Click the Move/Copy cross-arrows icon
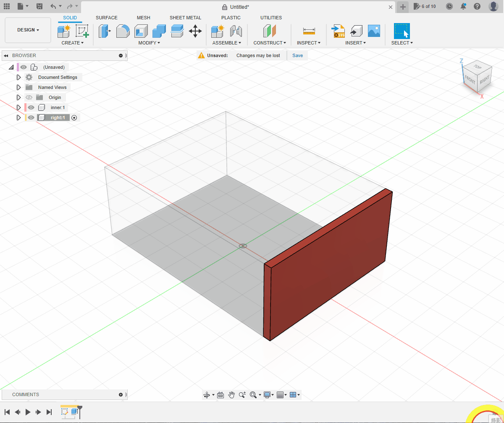The width and height of the screenshot is (504, 423). pos(195,31)
